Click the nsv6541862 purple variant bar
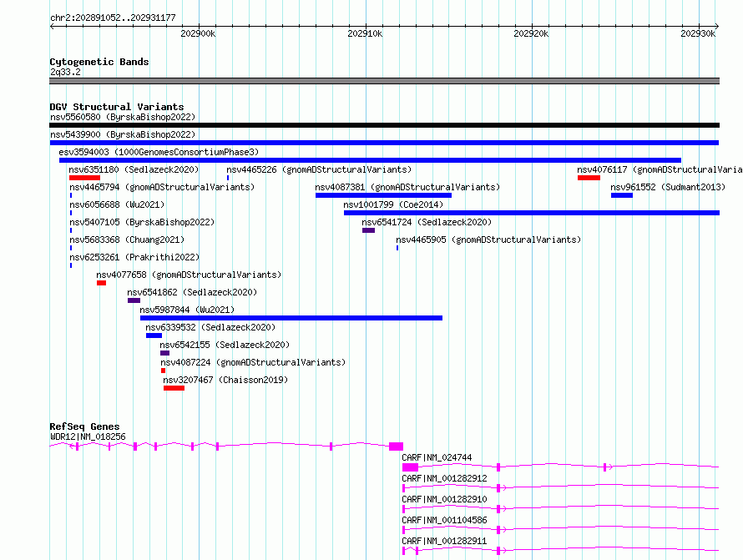The image size is (743, 560). (x=134, y=300)
